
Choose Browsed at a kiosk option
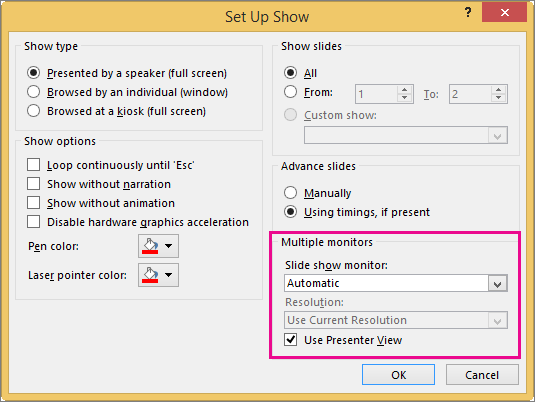33,111
